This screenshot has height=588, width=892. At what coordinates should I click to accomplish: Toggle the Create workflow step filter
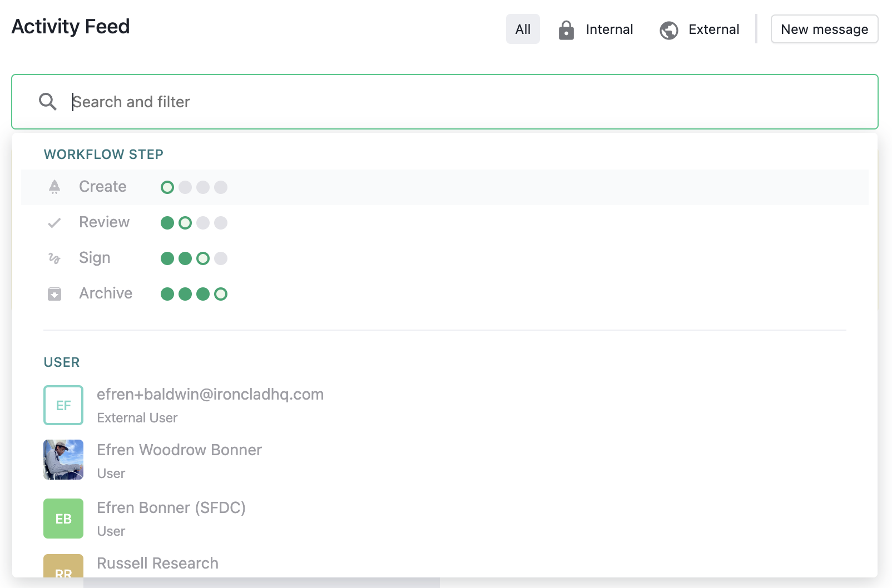[102, 187]
